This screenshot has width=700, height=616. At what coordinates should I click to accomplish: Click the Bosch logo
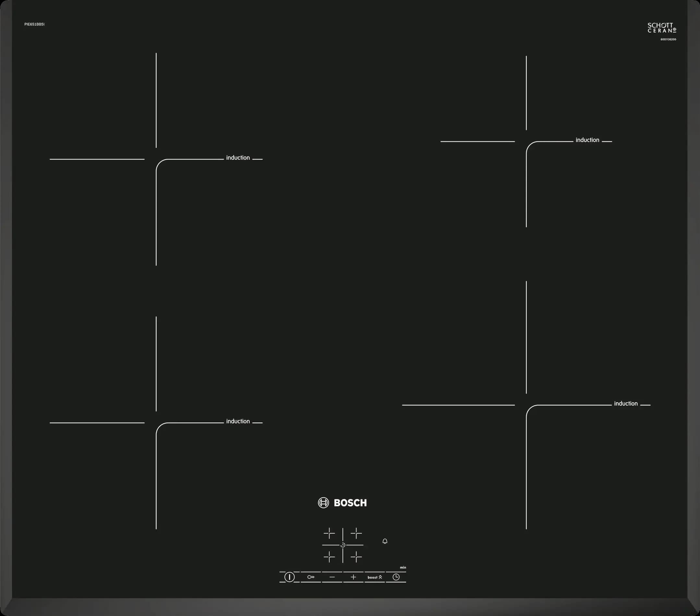343,503
